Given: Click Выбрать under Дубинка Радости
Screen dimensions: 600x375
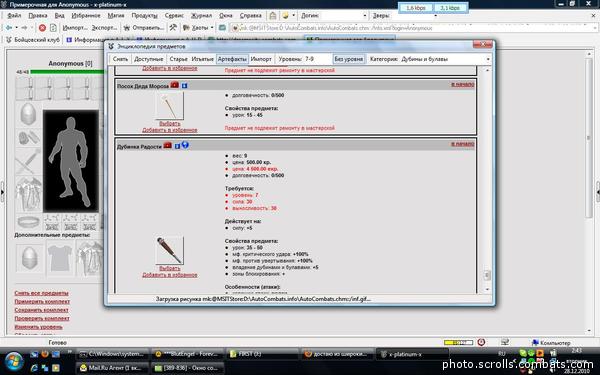Looking at the screenshot, I should click(170, 269).
